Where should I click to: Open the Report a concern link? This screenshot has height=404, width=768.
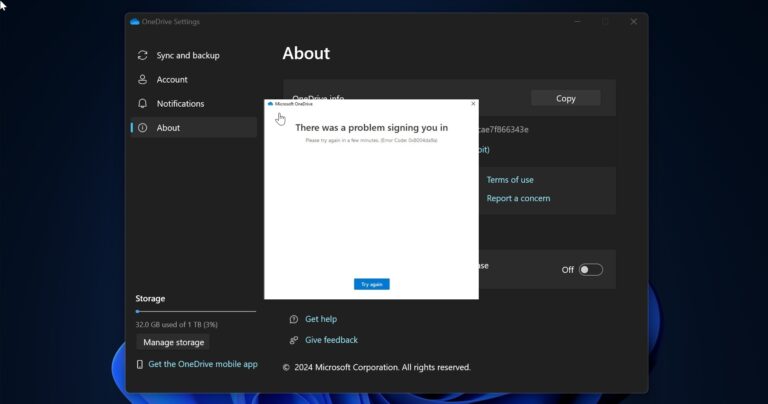[518, 198]
